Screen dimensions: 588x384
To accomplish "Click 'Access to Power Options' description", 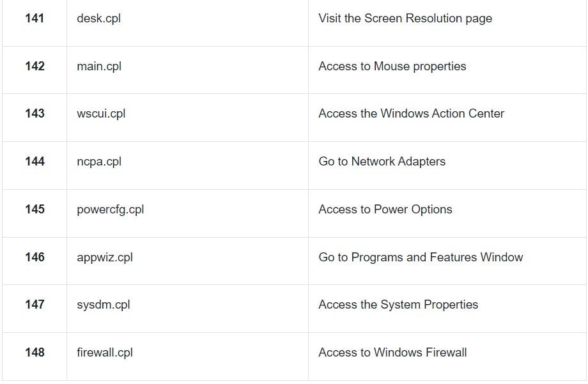I will tap(385, 210).
